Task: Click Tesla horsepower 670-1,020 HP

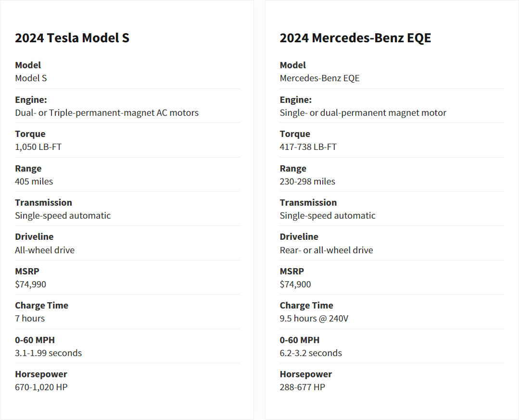Action: (41, 387)
